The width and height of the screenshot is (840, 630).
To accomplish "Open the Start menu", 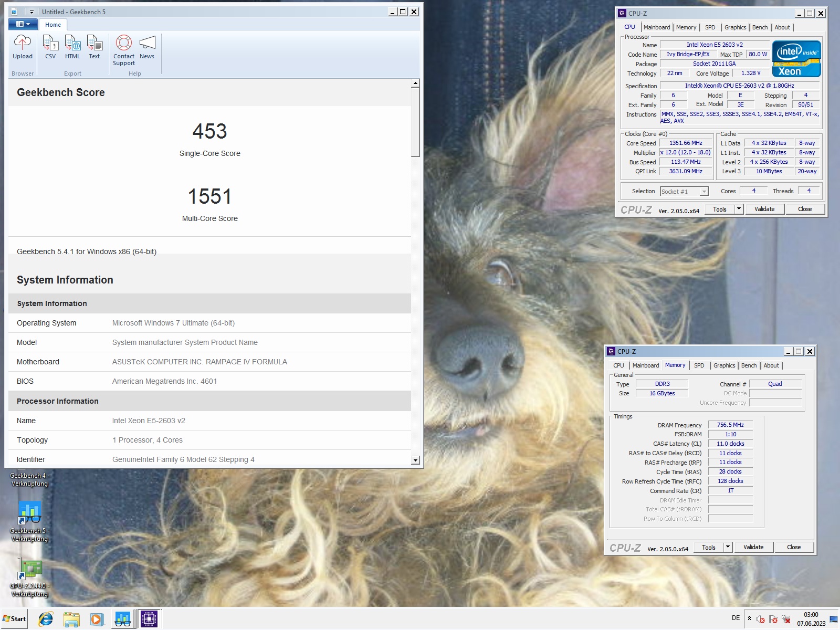I will (14, 619).
